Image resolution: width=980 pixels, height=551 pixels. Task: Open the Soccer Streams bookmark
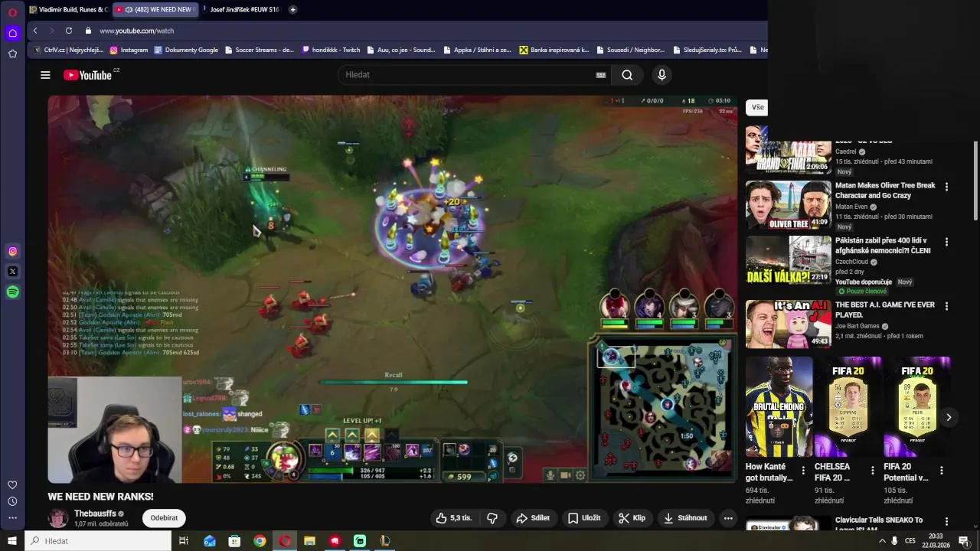tap(260, 50)
